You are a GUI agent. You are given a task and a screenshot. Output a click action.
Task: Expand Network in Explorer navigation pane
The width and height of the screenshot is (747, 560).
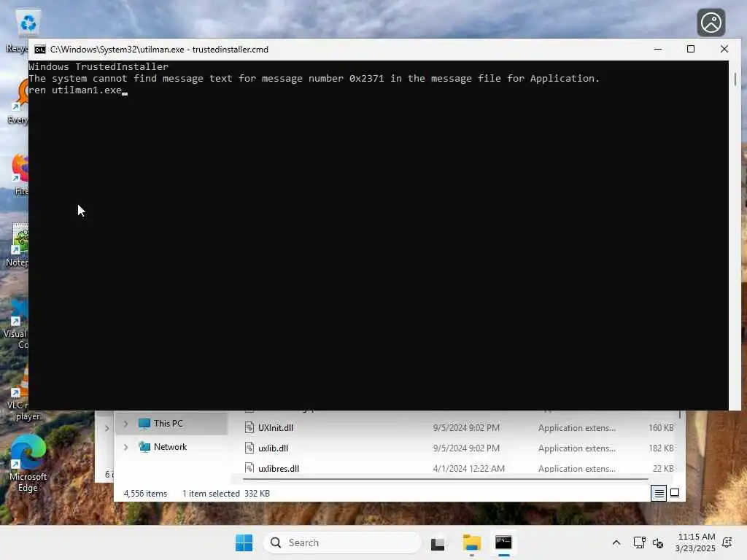[125, 447]
